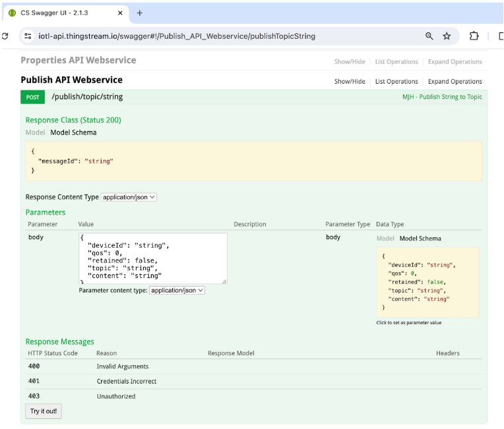Click List Operations for Properties API Webservice
This screenshot has width=504, height=429.
coord(396,62)
